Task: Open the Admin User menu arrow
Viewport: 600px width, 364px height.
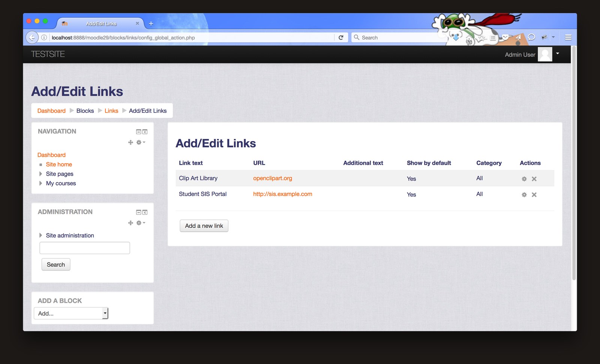Action: coord(558,54)
